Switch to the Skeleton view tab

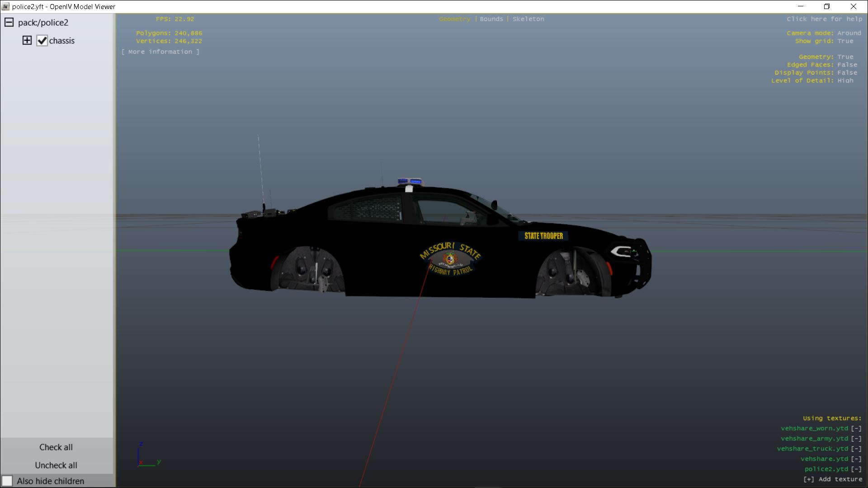[528, 19]
